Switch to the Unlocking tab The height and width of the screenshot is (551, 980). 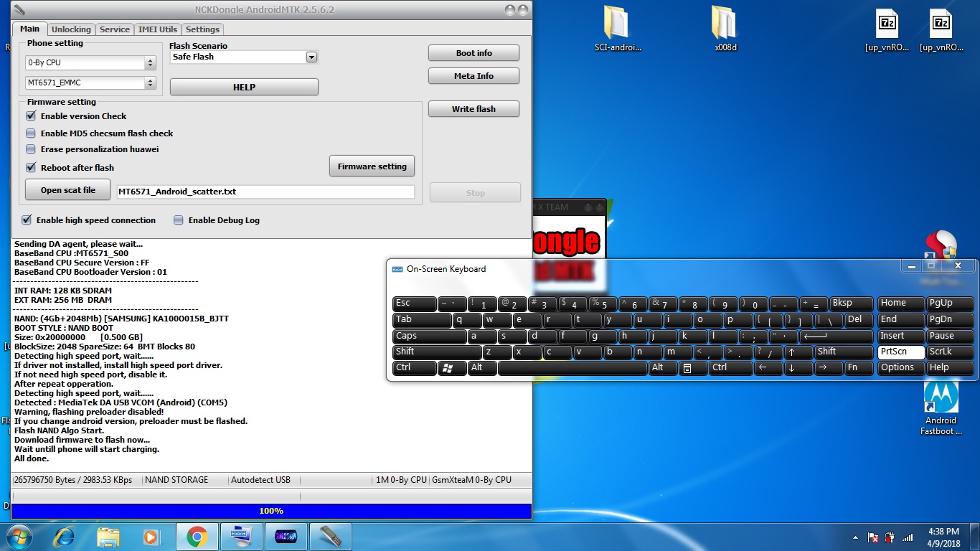point(71,29)
